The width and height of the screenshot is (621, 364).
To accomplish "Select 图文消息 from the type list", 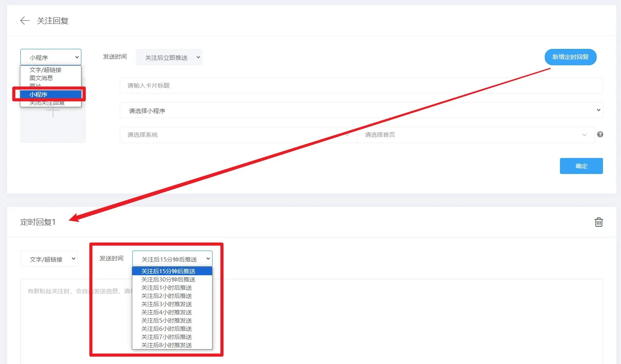I will pyautogui.click(x=41, y=78).
